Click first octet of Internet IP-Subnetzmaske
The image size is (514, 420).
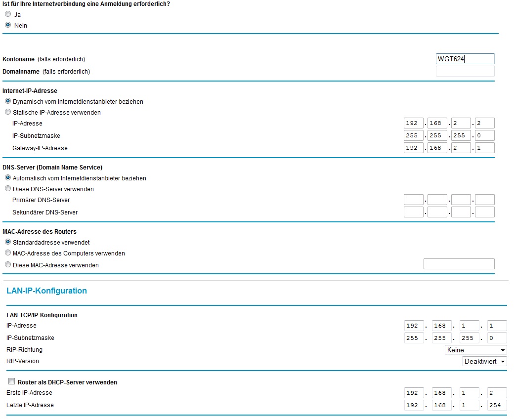pyautogui.click(x=413, y=135)
